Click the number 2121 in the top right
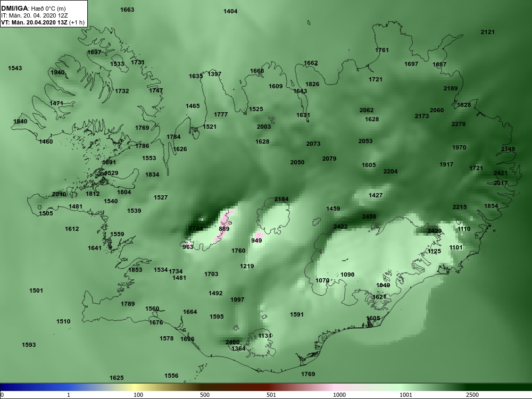The width and height of the screenshot is (532, 399). [x=487, y=32]
